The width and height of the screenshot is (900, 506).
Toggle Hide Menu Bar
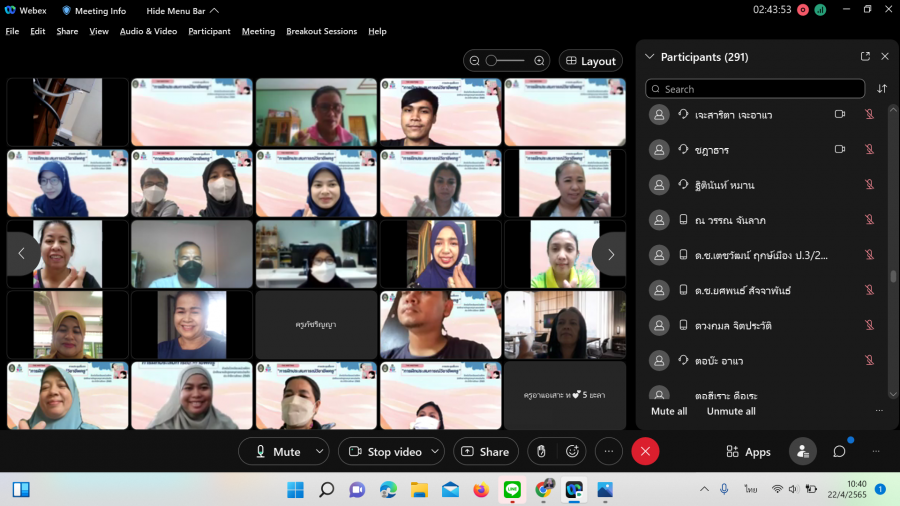[x=177, y=11]
